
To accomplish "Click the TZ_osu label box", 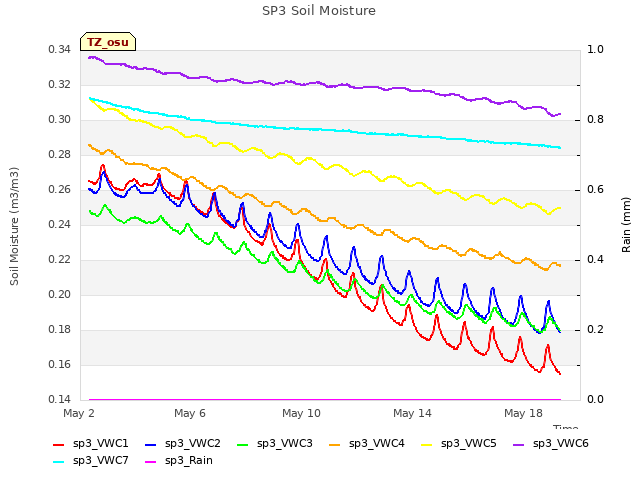I will [x=108, y=42].
